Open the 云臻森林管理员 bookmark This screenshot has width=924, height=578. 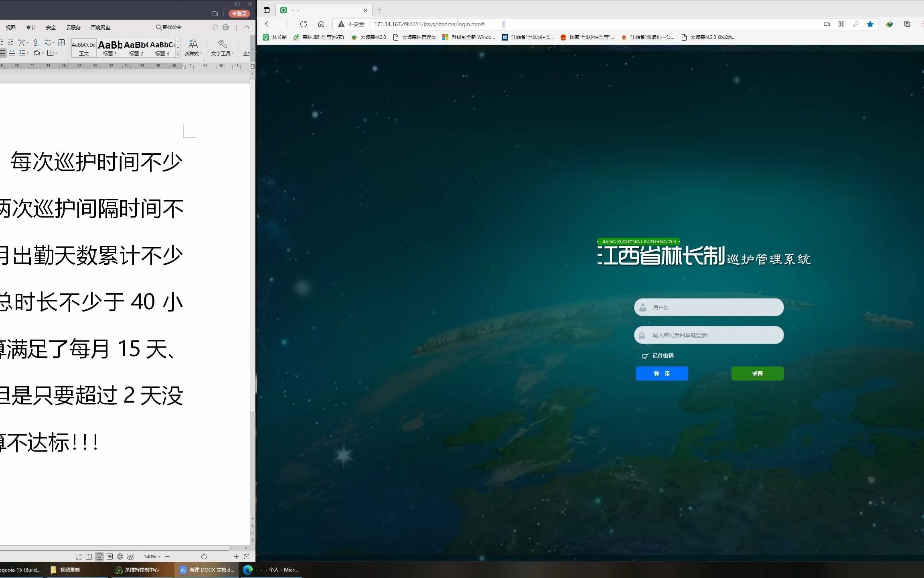[415, 37]
